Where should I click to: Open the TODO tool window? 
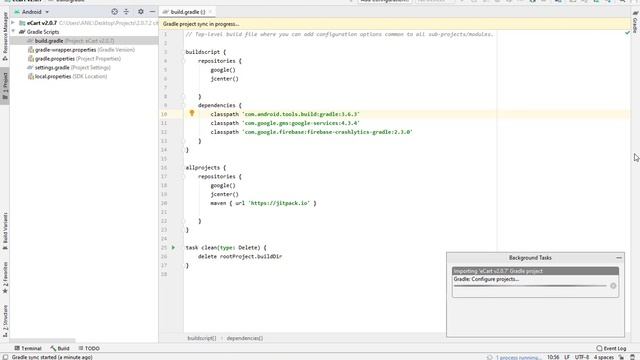coord(89,348)
